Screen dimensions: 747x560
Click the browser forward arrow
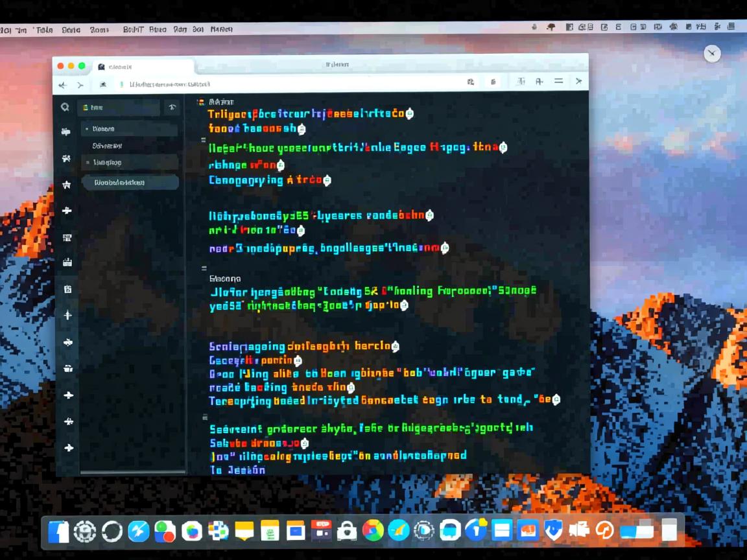point(80,85)
